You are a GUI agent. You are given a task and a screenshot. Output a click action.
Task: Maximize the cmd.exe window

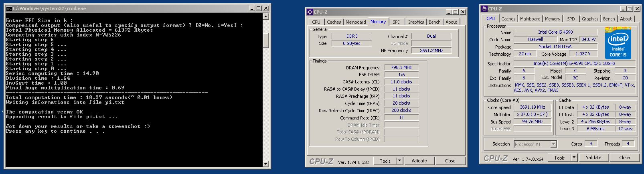point(259,8)
